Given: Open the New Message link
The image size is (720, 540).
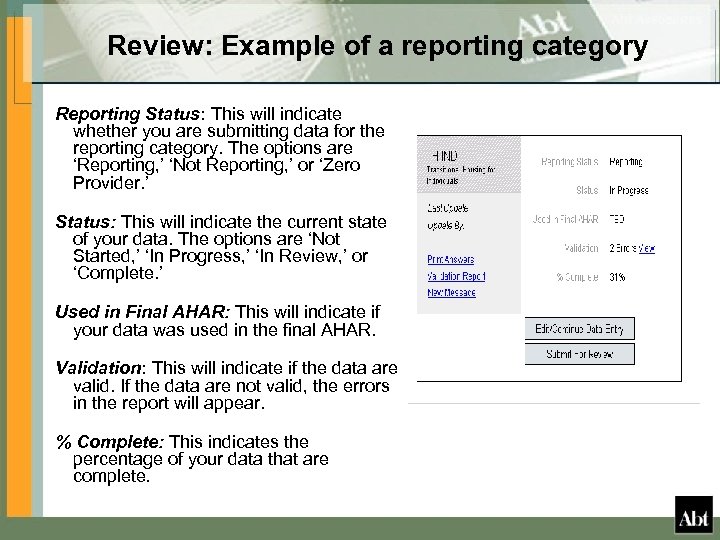Looking at the screenshot, I should coord(451,292).
